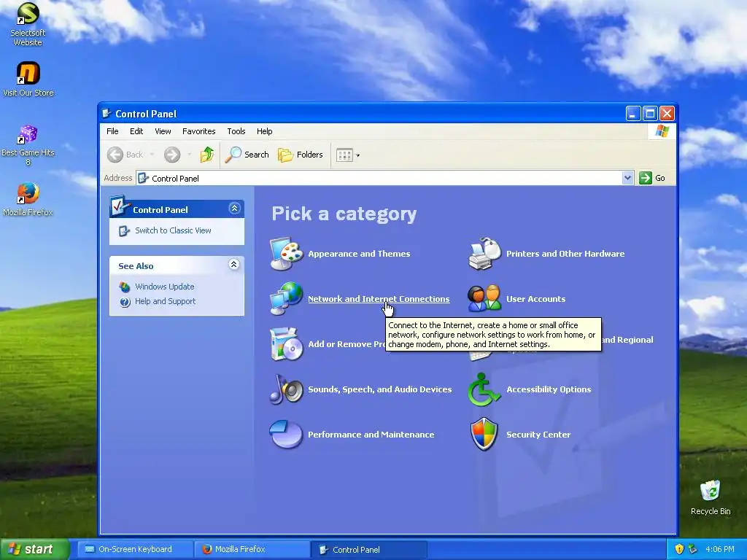Click Performance and Maintenance link
The image size is (747, 560).
tap(371, 435)
